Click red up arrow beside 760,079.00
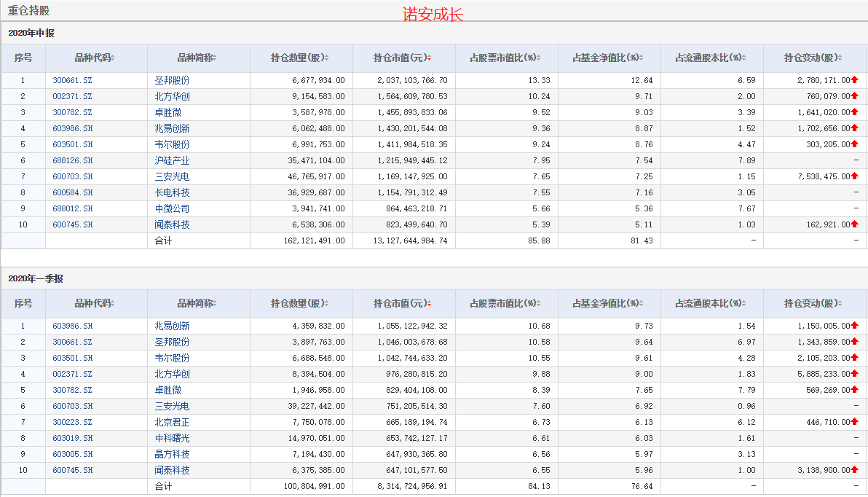Image resolution: width=868 pixels, height=497 pixels. tap(855, 96)
